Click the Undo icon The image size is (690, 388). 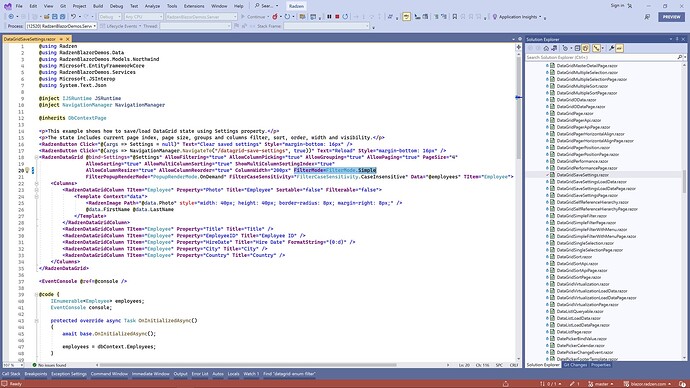(x=73, y=17)
